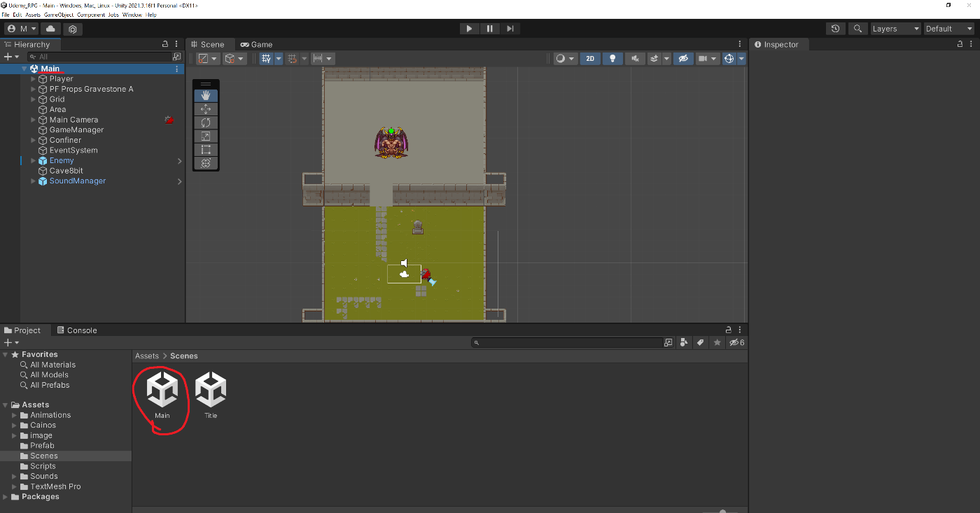This screenshot has height=513, width=980.
Task: Open account M dropdown
Action: pyautogui.click(x=21, y=29)
